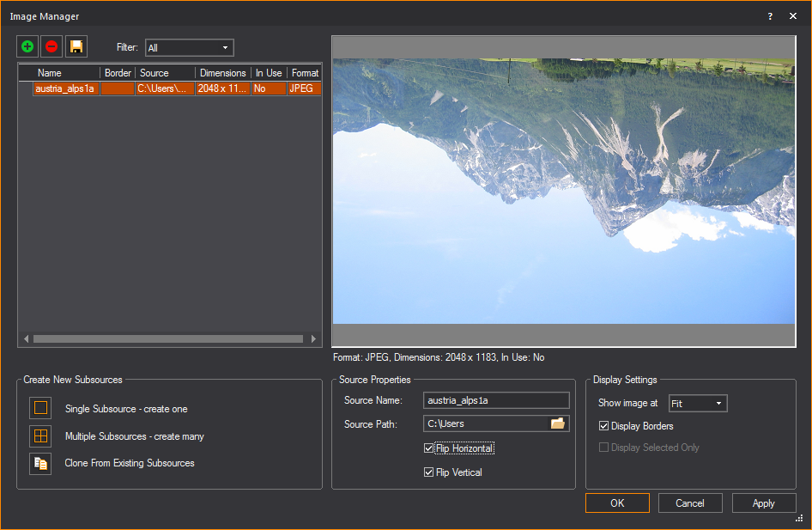812x530 pixels.
Task: Expand the Show image at dropdown
Action: 698,404
